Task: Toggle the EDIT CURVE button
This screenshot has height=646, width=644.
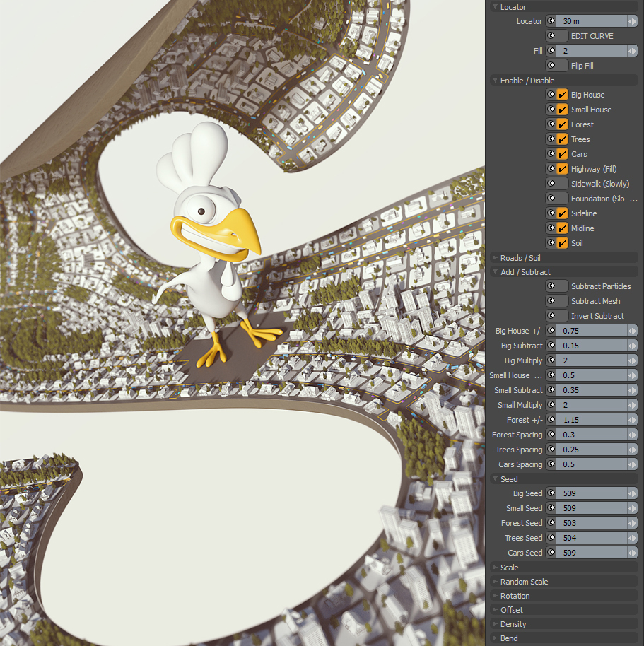Action: [x=563, y=36]
